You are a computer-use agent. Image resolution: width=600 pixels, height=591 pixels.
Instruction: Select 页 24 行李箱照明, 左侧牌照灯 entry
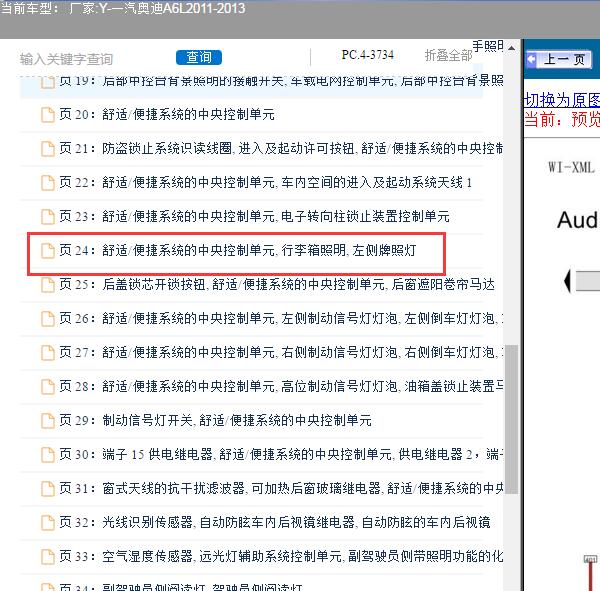238,250
